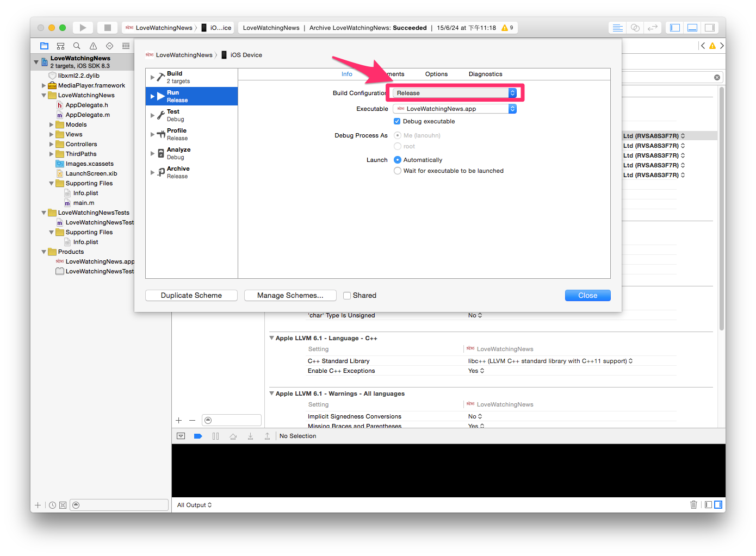Screen dimensions: 756x556
Task: Select Wait for executable to be launched
Action: 398,171
